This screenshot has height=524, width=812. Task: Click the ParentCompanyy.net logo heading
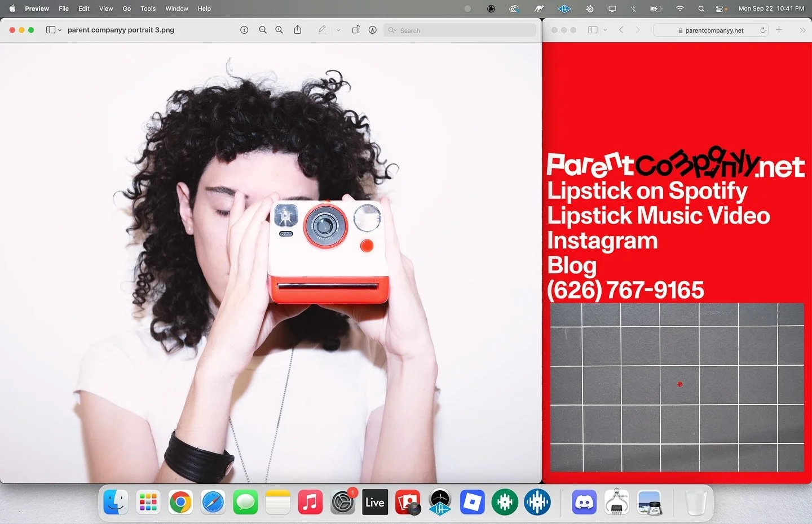pos(676,163)
